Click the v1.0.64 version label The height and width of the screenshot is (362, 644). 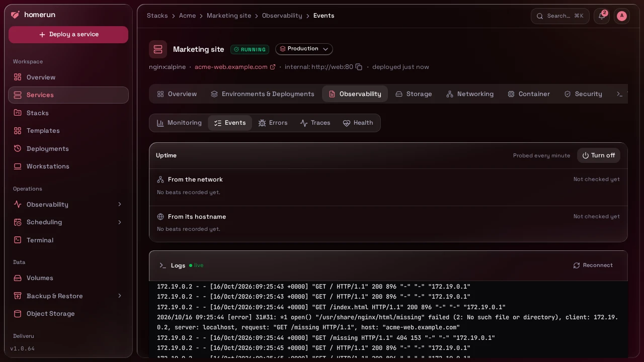tap(23, 348)
